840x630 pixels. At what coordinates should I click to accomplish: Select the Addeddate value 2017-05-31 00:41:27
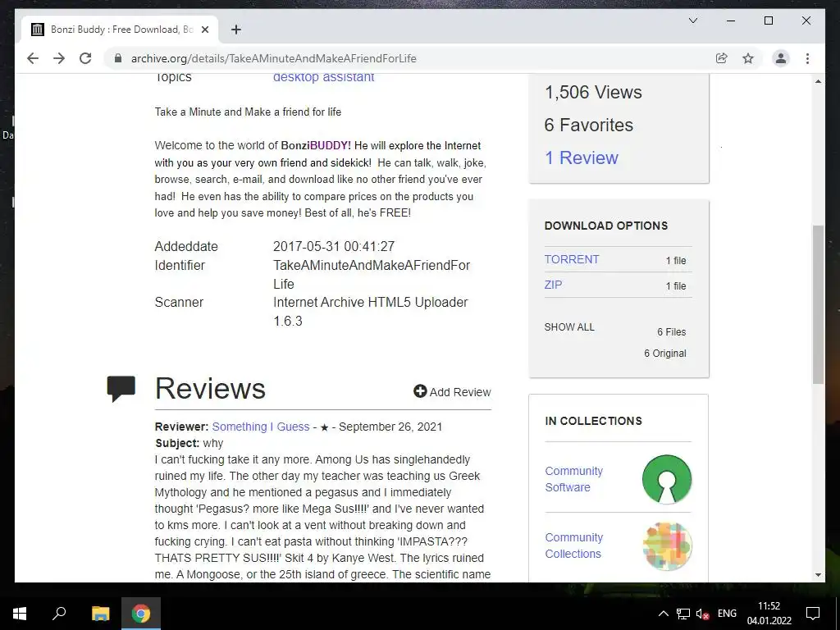coord(334,246)
